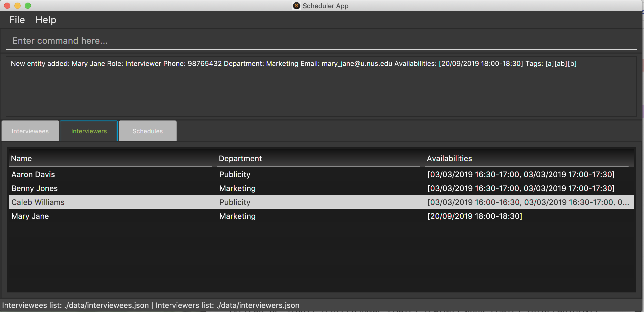Focus the Enter command here field
Viewport: 644px width, 312px height.
[x=321, y=41]
